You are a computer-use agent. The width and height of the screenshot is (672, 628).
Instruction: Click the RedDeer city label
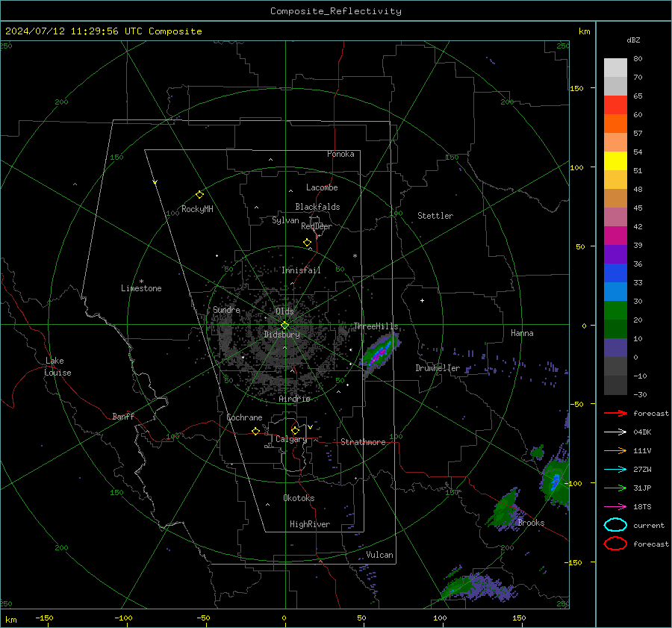(317, 226)
